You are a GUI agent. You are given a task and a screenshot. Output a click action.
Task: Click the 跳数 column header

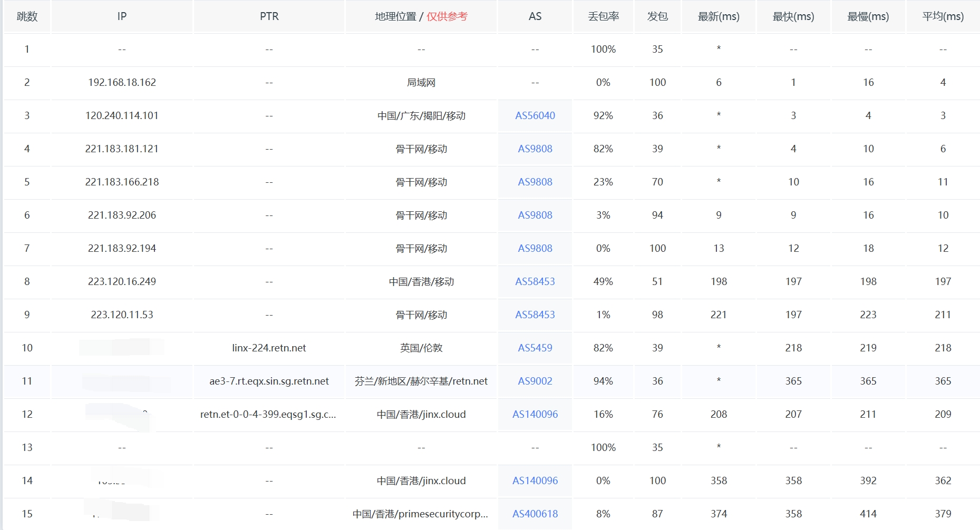pos(27,16)
